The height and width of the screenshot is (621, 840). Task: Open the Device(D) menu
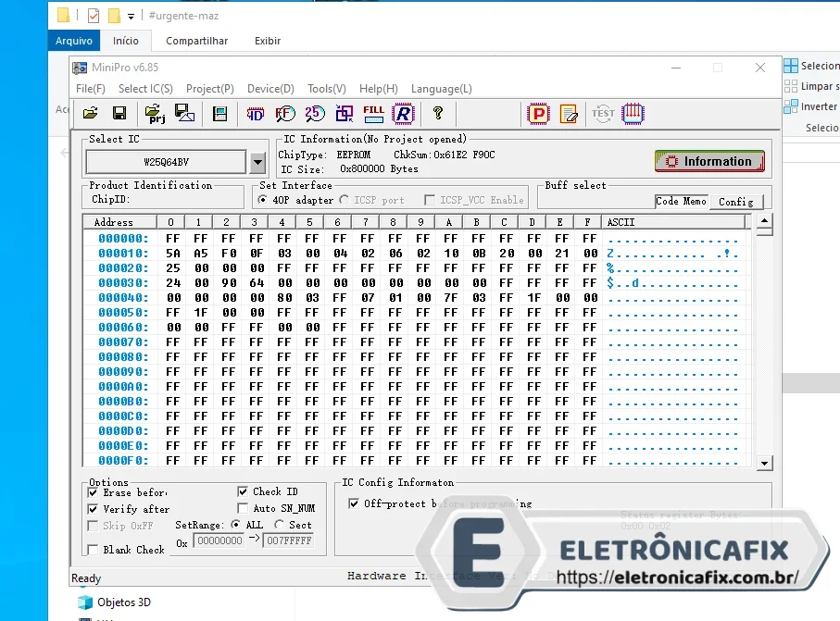[x=270, y=89]
